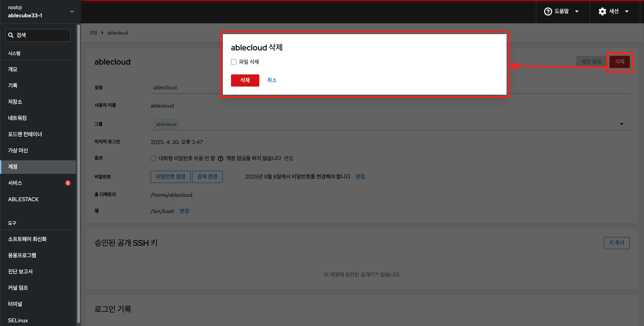The image size is (644, 326).
Task: Cancel the delete dialog with 취소
Action: (x=272, y=80)
